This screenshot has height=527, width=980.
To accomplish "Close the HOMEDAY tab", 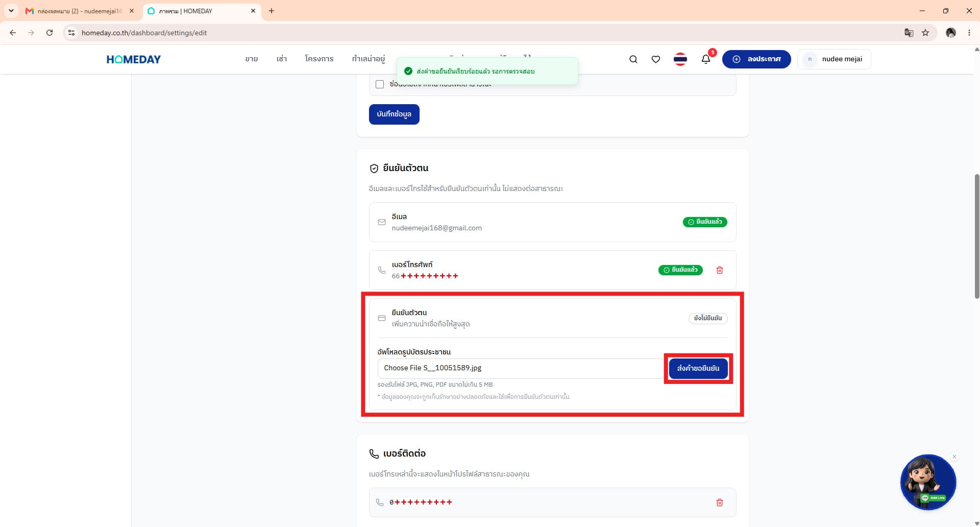I will (253, 11).
